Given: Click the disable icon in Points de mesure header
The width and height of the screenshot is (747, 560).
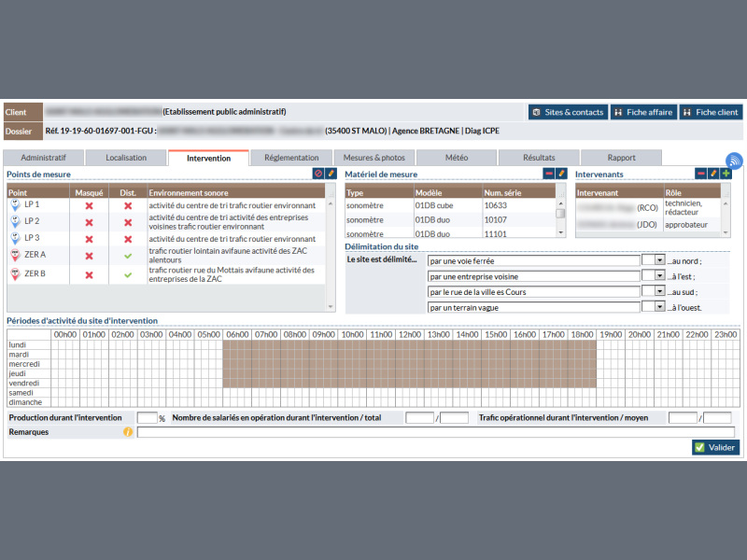Looking at the screenshot, I should [x=318, y=174].
